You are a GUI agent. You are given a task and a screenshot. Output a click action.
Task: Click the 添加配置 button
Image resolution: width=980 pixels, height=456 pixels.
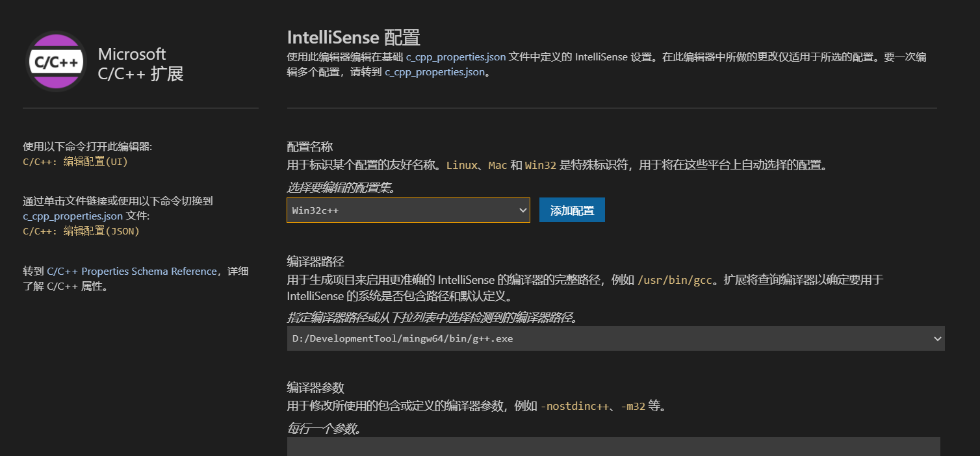[x=572, y=210]
